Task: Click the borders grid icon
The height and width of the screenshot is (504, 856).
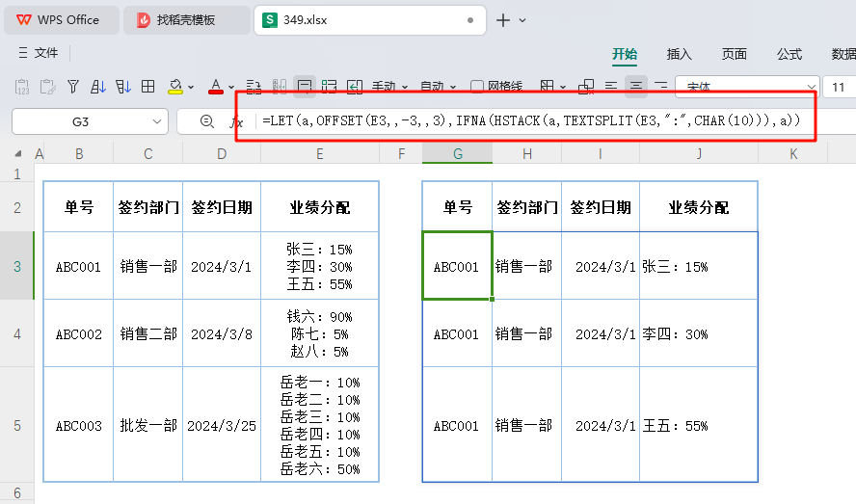Action: tap(147, 87)
